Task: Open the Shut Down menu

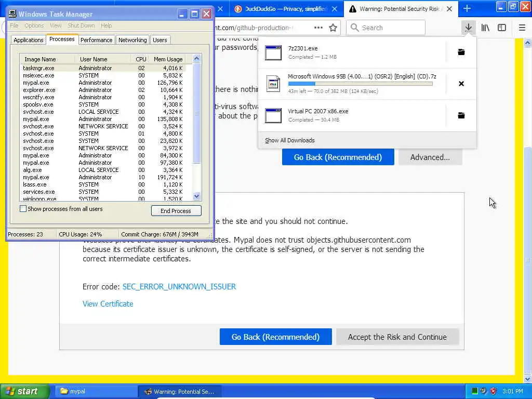Action: pos(81,25)
